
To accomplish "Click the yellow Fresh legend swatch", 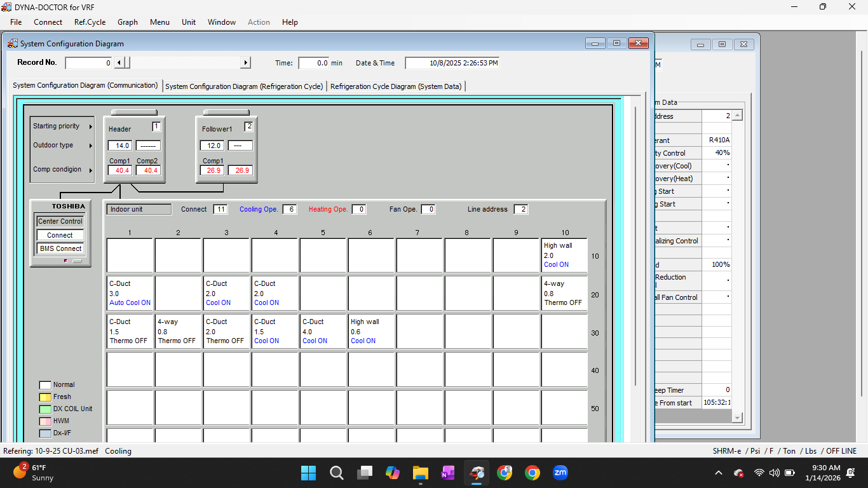I will pos(45,397).
